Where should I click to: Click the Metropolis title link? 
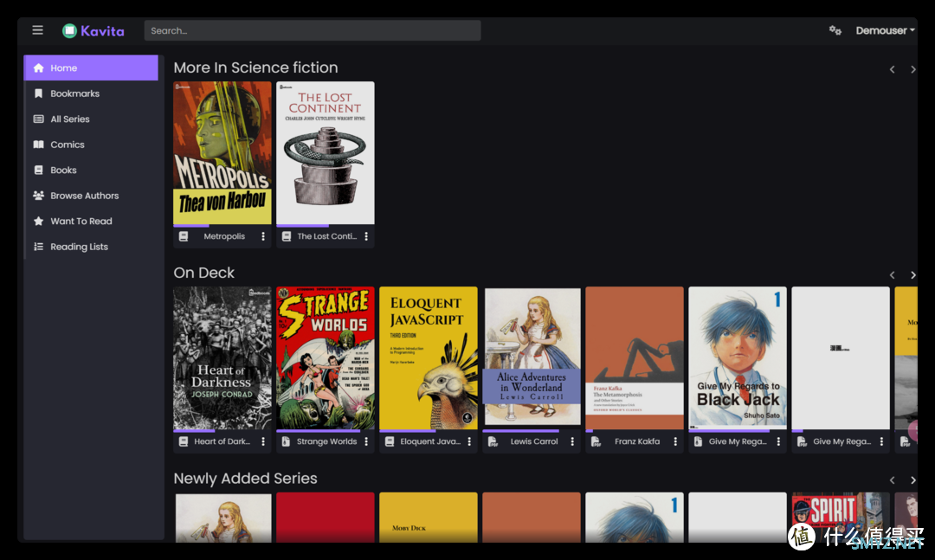coord(224,237)
